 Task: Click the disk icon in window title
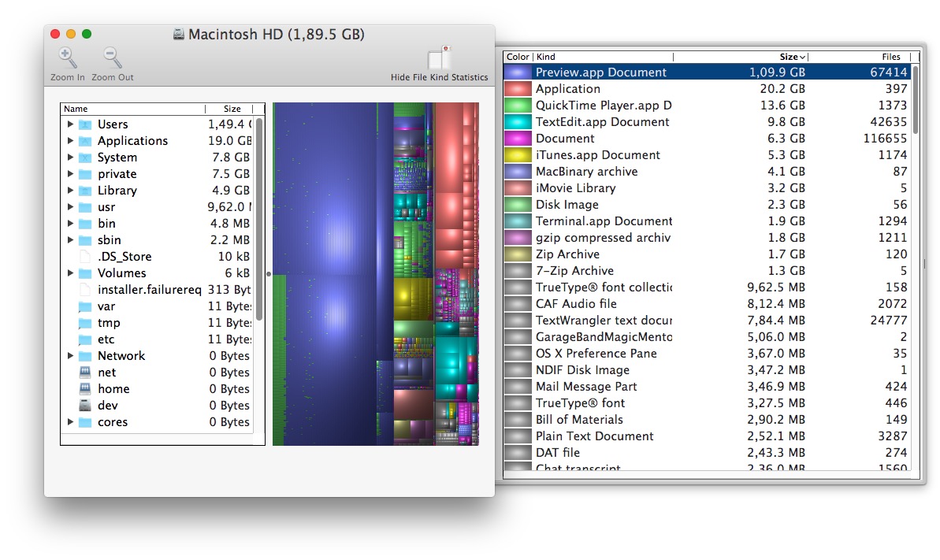[x=180, y=35]
